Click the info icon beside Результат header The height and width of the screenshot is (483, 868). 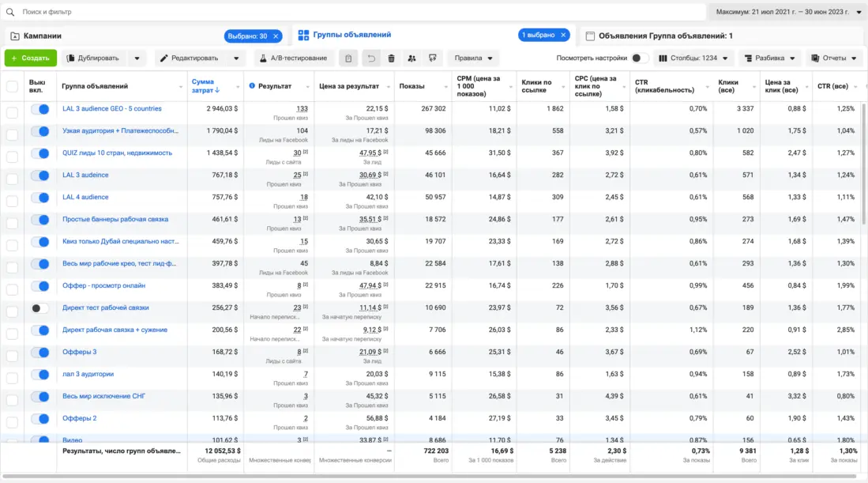[252, 86]
